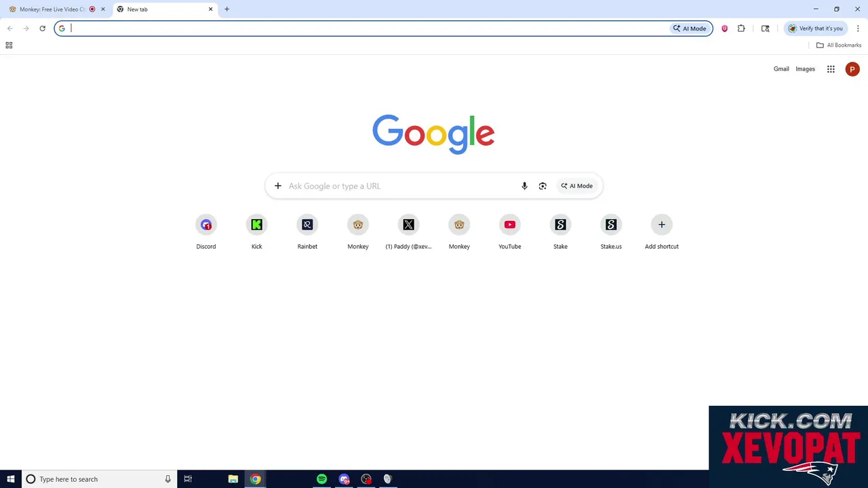Screen dimensions: 868x488
Task: Open the Stake shortcut tile
Action: click(560, 232)
